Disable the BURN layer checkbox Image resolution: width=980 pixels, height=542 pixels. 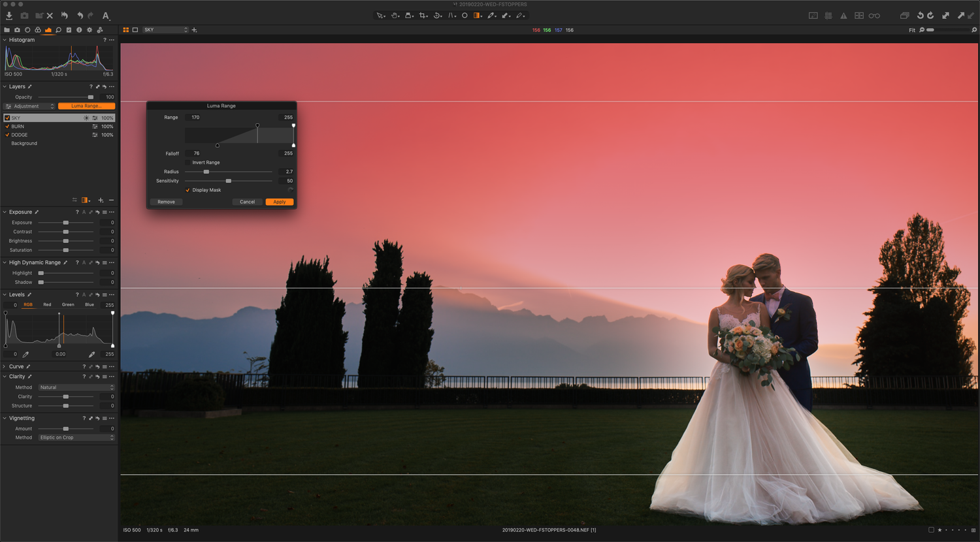pos(7,127)
